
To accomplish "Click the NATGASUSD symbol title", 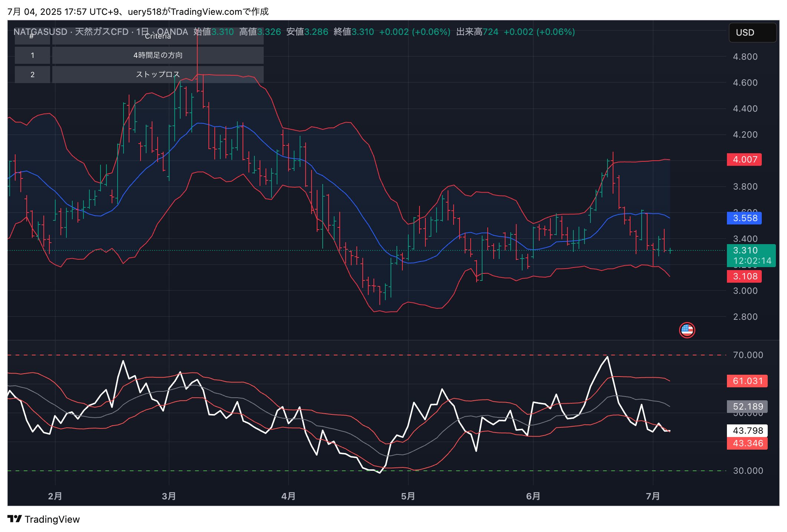I will pyautogui.click(x=40, y=32).
